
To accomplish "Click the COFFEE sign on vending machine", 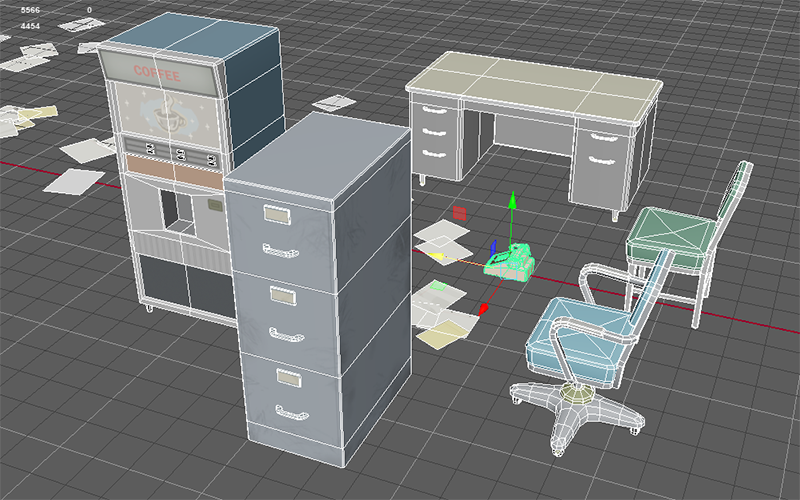I will click(x=157, y=73).
